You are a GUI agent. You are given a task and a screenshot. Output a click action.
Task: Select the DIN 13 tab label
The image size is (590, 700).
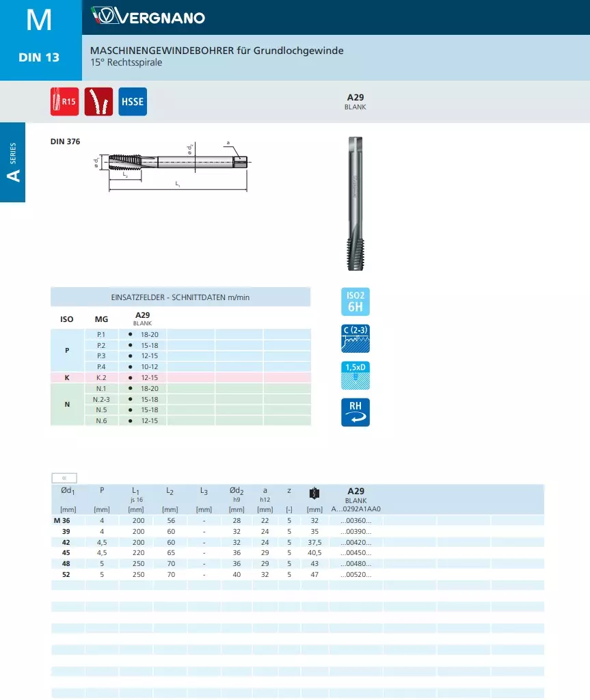click(39, 57)
